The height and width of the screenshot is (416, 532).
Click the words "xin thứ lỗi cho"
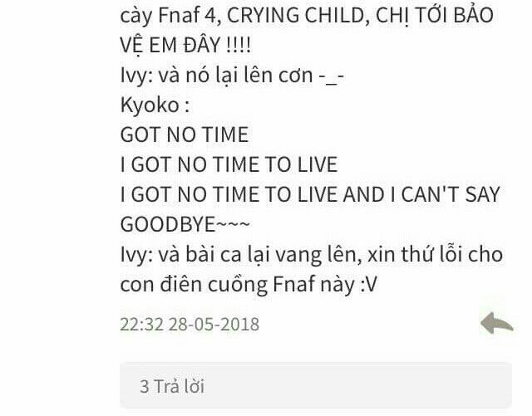click(436, 254)
